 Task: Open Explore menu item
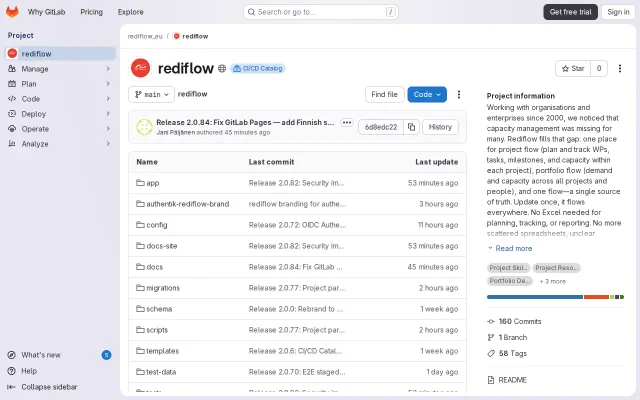click(x=131, y=12)
